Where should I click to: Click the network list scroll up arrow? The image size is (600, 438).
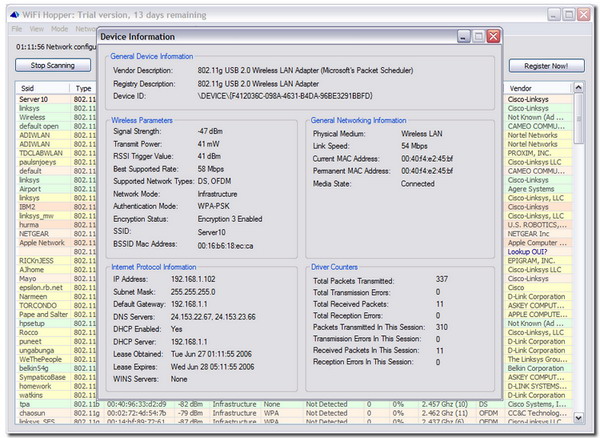click(578, 88)
